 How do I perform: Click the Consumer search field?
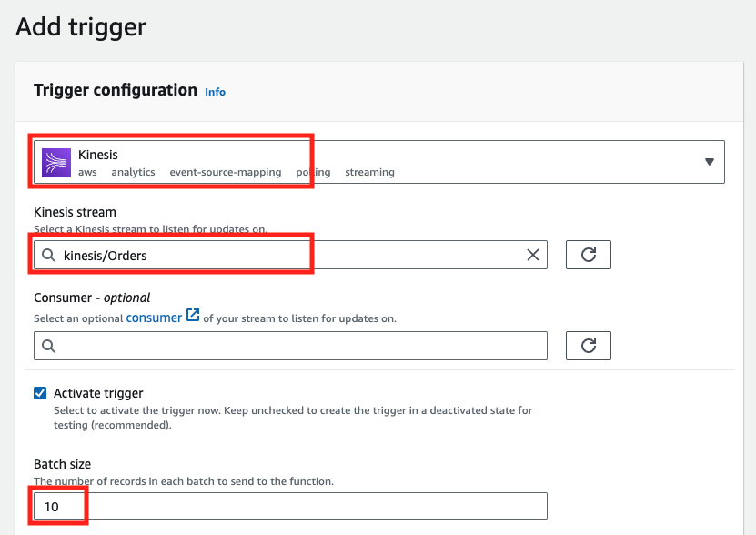point(290,346)
